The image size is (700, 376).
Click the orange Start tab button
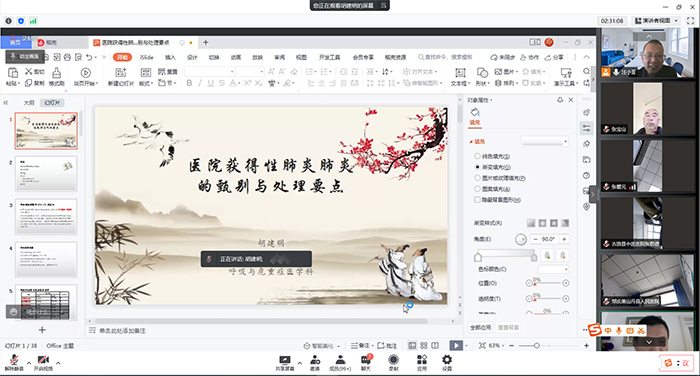click(122, 57)
